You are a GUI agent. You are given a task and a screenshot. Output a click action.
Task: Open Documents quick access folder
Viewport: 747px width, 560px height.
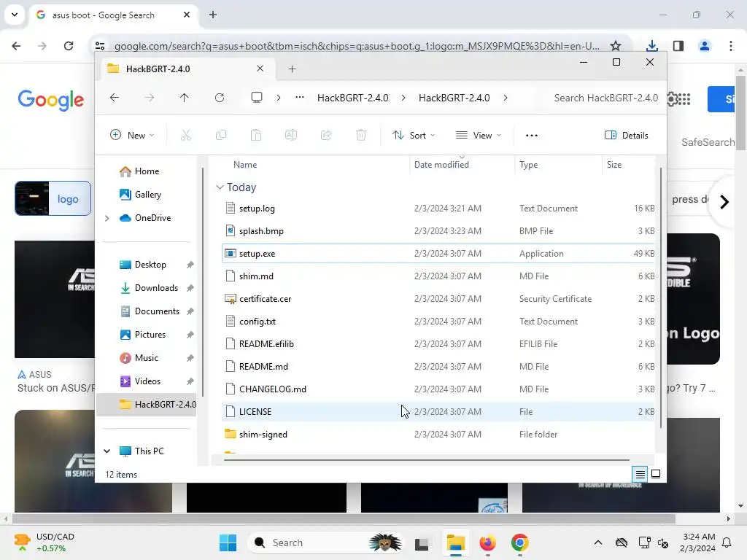point(157,311)
